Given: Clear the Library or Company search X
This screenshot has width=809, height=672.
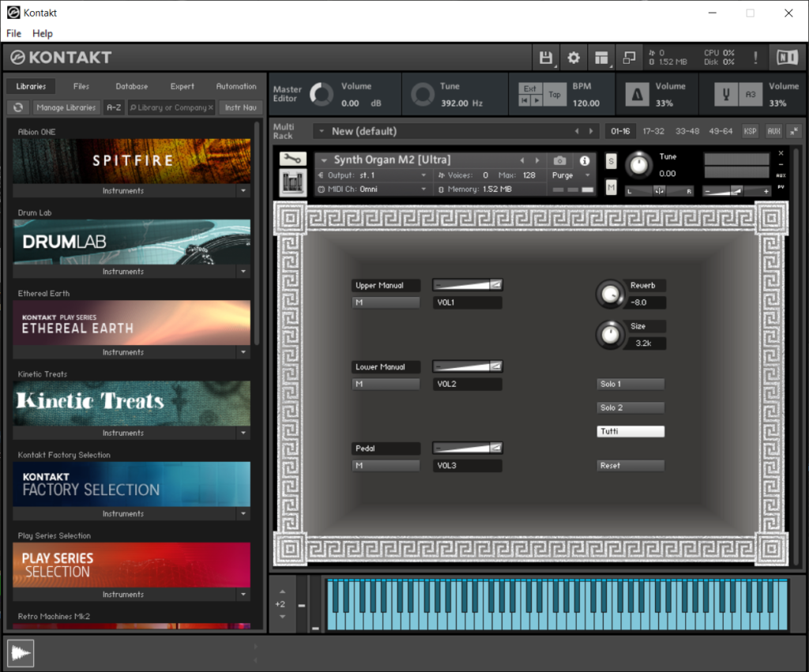Looking at the screenshot, I should tap(210, 107).
